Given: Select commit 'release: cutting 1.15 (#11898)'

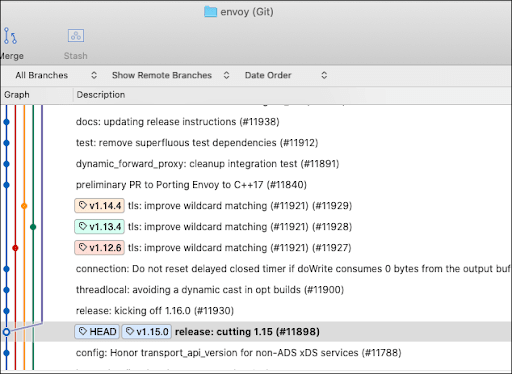Looking at the screenshot, I should [247, 332].
